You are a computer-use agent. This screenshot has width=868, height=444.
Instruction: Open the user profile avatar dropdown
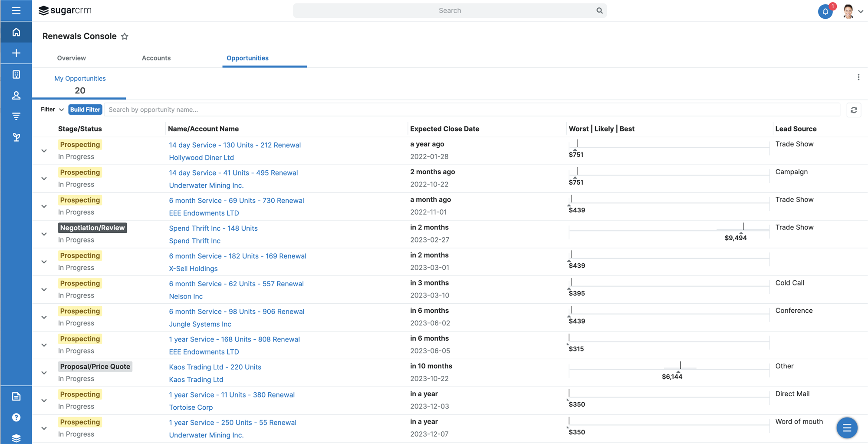pyautogui.click(x=852, y=11)
